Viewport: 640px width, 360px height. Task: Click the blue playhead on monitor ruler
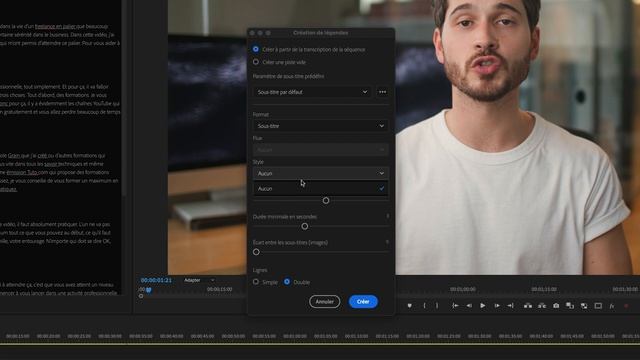coord(149,290)
